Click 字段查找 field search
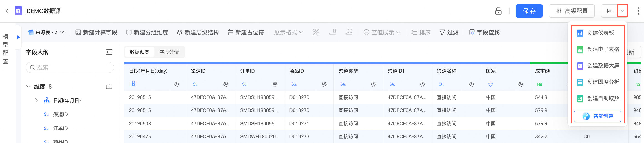 [x=484, y=33]
